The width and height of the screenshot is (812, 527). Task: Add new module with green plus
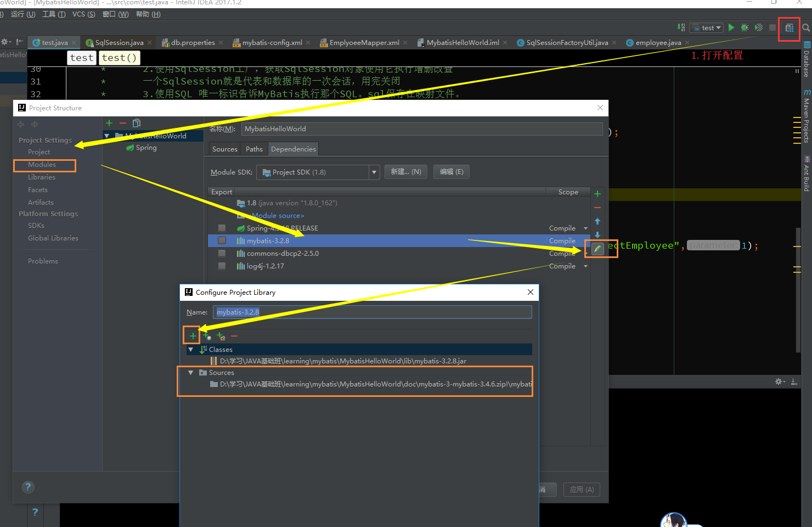(109, 123)
